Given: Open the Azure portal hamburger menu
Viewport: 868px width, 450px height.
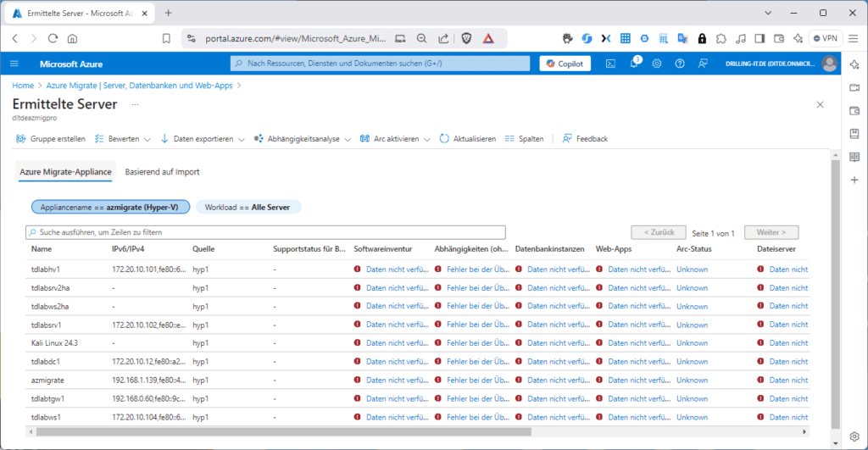Looking at the screenshot, I should (x=14, y=64).
